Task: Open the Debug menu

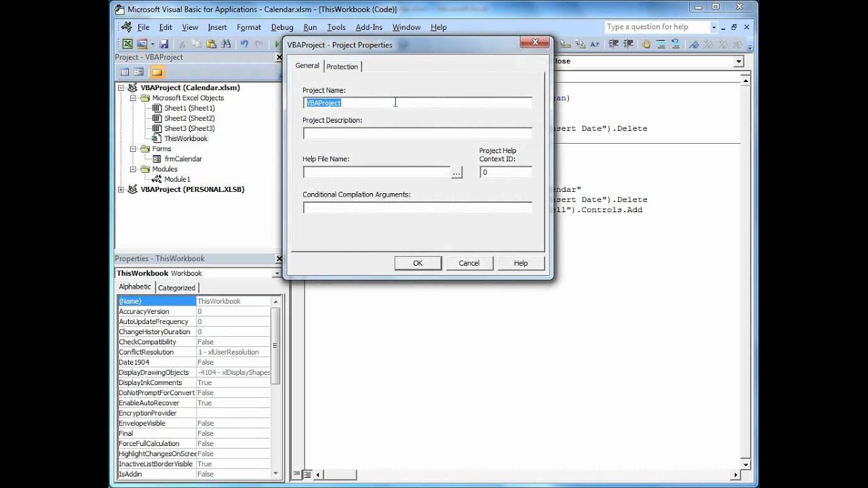Action: (282, 27)
